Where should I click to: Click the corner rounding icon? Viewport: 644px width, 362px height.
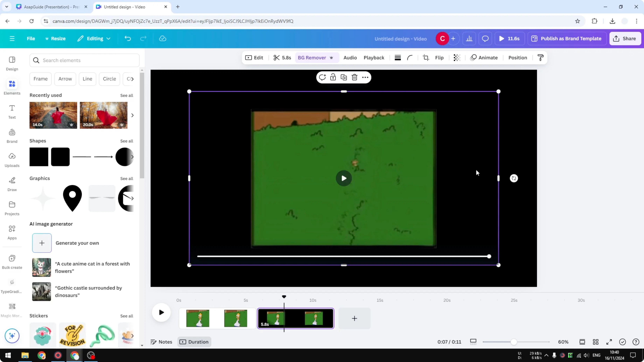410,58
